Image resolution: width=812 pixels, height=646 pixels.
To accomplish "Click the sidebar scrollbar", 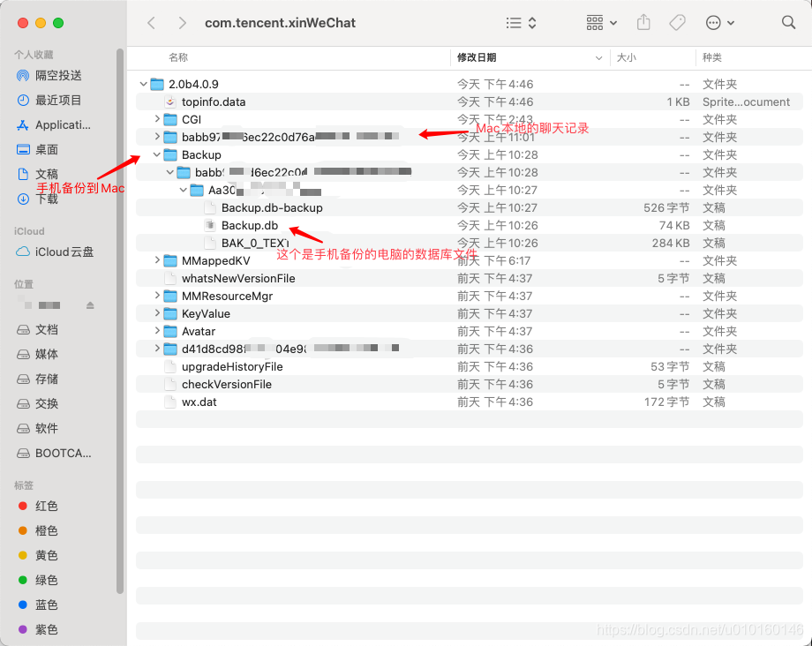I will click(x=120, y=321).
